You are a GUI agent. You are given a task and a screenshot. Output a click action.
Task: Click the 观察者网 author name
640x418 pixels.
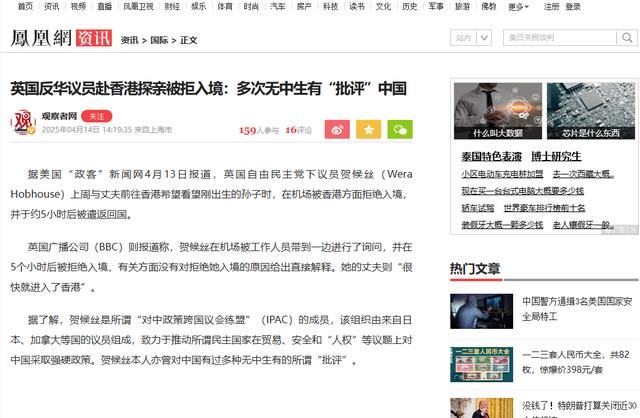pyautogui.click(x=59, y=116)
